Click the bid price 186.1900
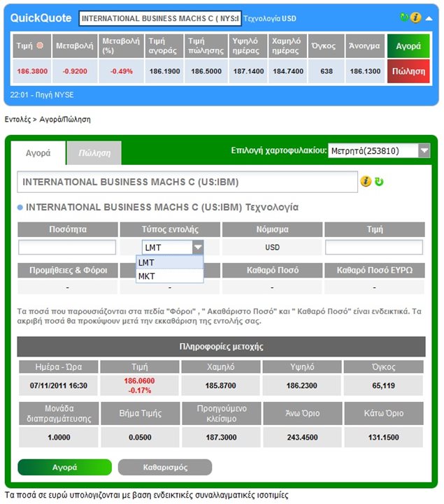The height and width of the screenshot is (504, 444). click(x=164, y=71)
